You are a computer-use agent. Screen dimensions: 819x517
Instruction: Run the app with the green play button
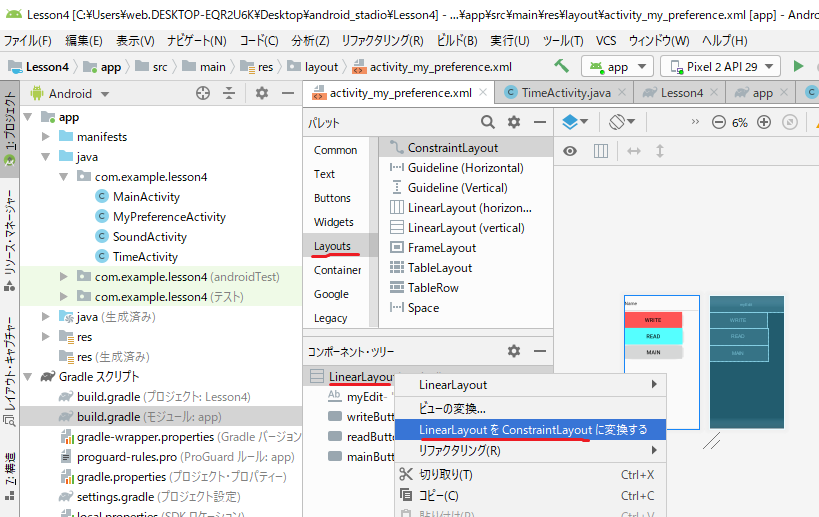pyautogui.click(x=798, y=66)
